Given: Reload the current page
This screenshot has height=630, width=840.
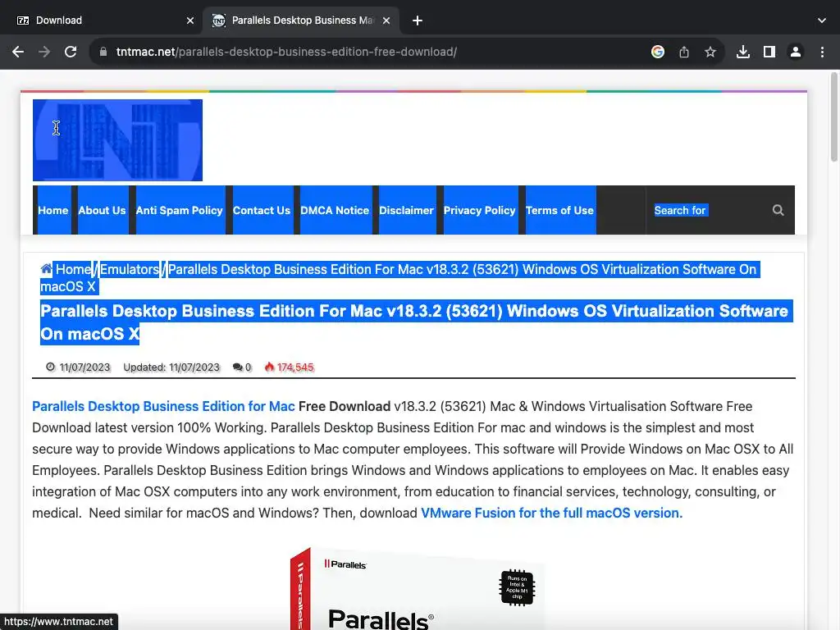Looking at the screenshot, I should coord(71,52).
